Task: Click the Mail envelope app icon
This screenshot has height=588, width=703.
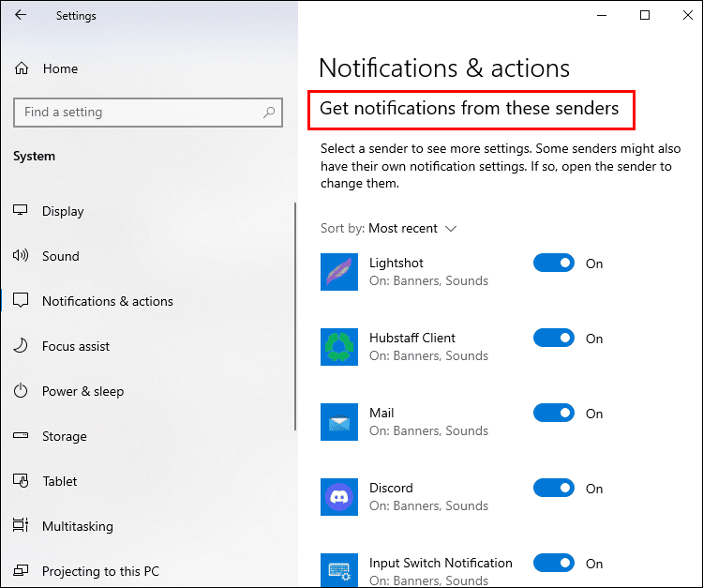Action: pyautogui.click(x=339, y=422)
